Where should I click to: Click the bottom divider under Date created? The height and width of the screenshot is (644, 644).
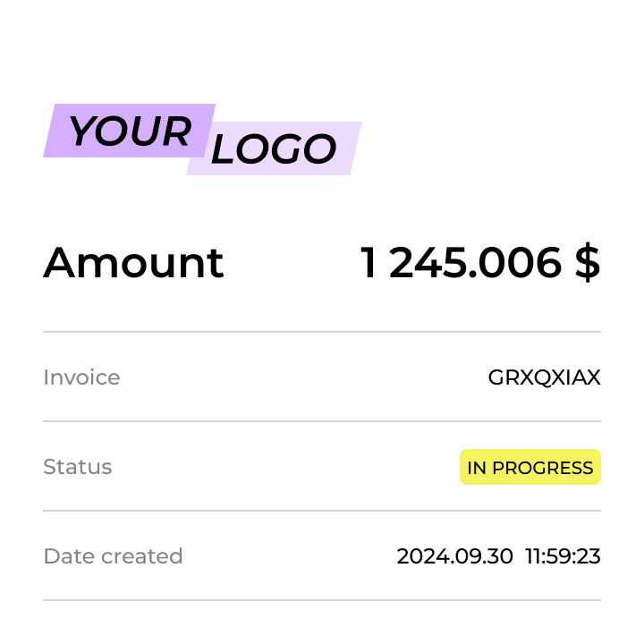[x=322, y=600]
